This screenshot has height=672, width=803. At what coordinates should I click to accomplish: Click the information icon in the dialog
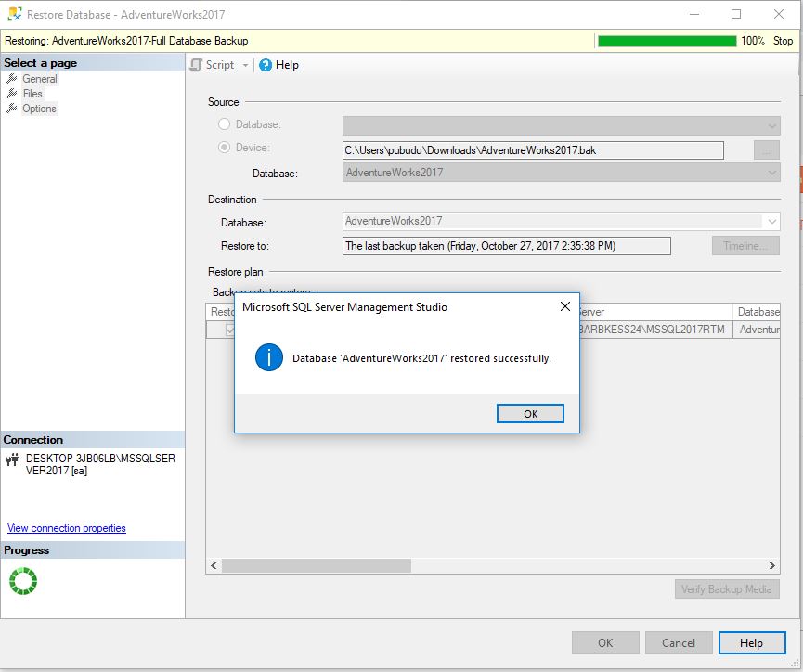click(268, 357)
